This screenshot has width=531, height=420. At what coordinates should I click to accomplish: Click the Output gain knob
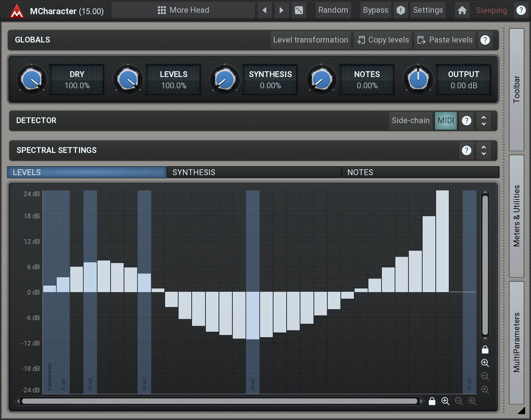pos(418,80)
